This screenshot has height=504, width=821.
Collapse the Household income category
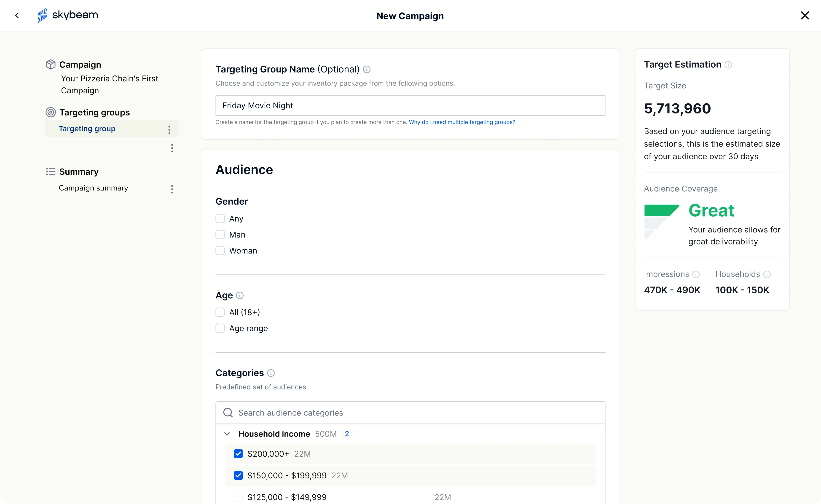point(227,434)
